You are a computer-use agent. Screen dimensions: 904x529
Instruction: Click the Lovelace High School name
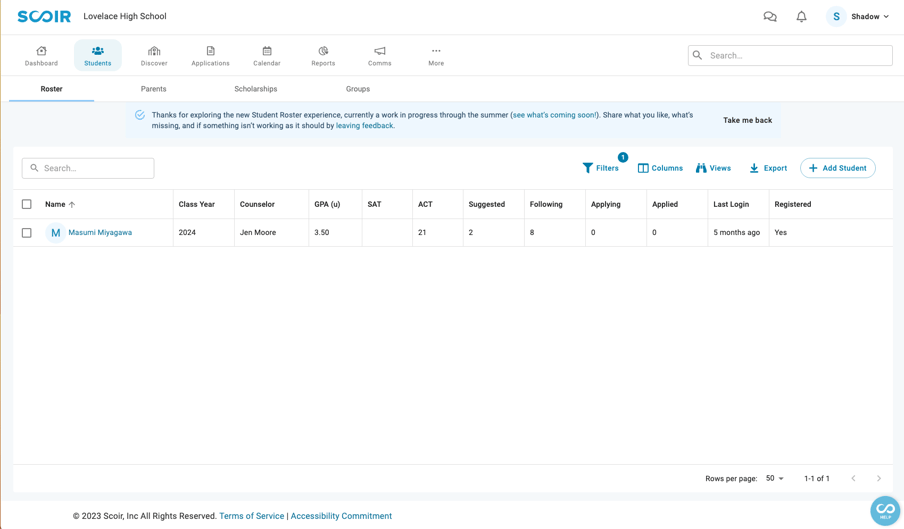[125, 17]
